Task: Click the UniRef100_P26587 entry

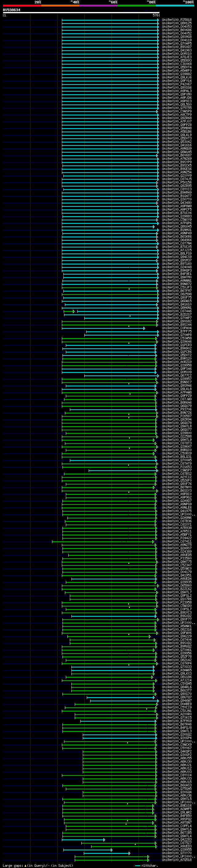Action: coord(177,416)
